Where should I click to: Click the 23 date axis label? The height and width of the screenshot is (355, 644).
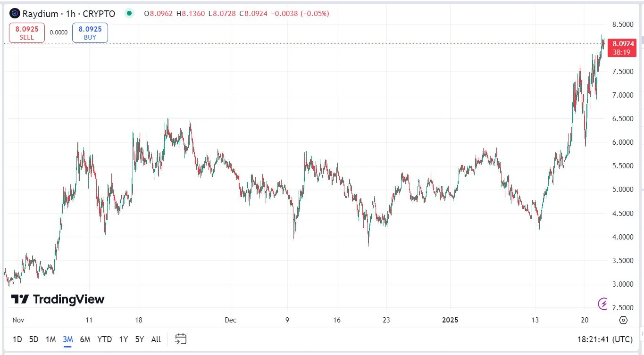386,320
